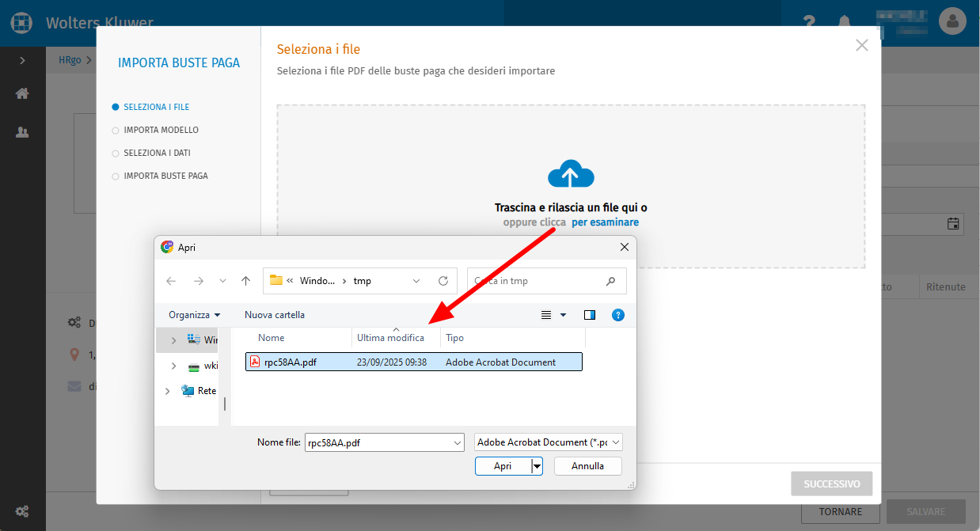Close the Importa Buste Paga modal
This screenshot has height=531, width=980.
tap(862, 45)
